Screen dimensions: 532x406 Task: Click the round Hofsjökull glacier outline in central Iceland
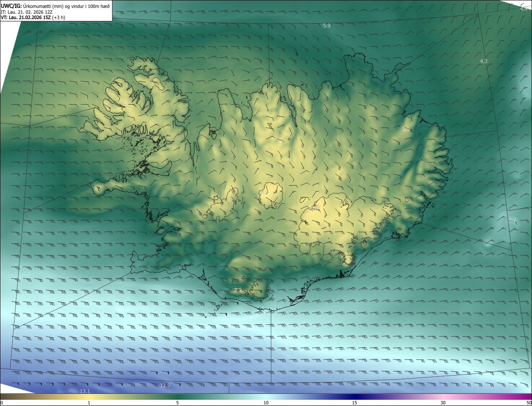click(272, 194)
